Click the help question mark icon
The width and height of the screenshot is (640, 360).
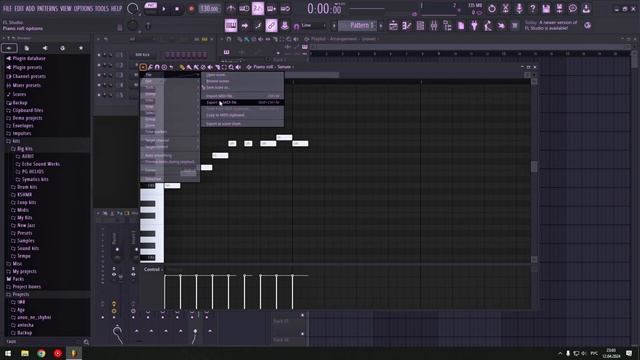click(x=532, y=8)
